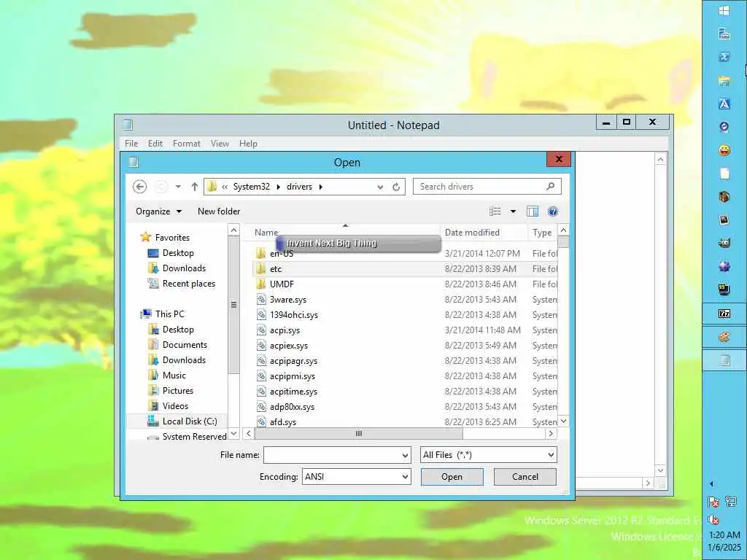This screenshot has width=747, height=560.
Task: Click file list scroll down arrow
Action: [563, 421]
